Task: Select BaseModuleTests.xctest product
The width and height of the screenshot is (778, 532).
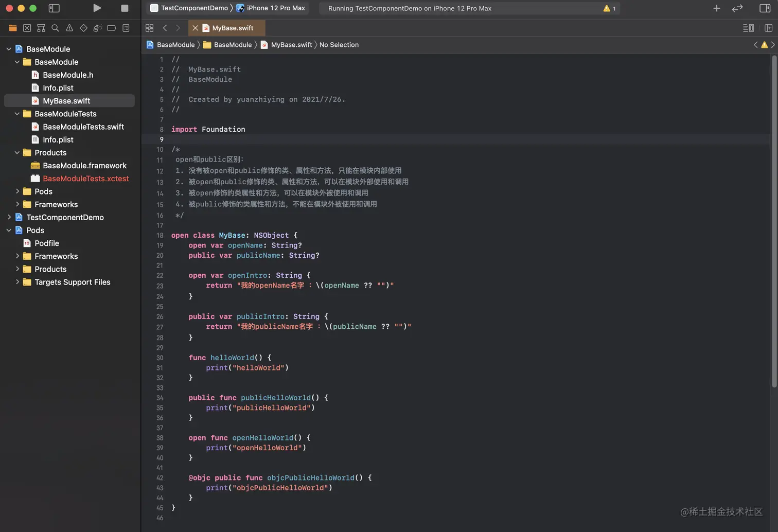Action: click(85, 179)
